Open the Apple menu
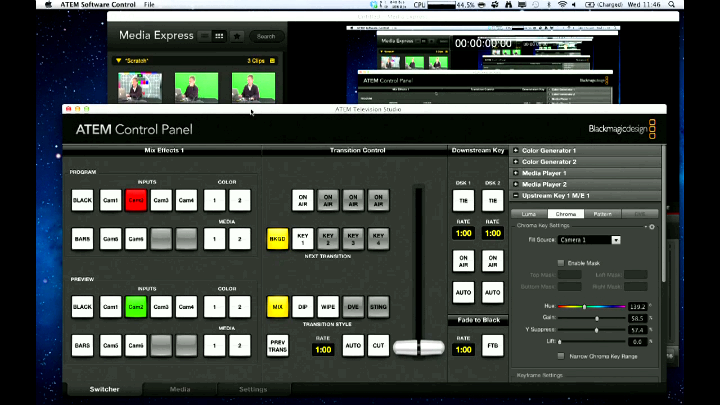720x405 pixels. [x=48, y=5]
